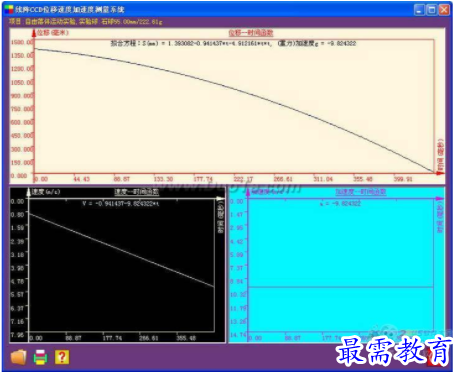Screen dimensions: 460x382
Task: Maximize the CCD measurement system window
Action: click(432, 10)
